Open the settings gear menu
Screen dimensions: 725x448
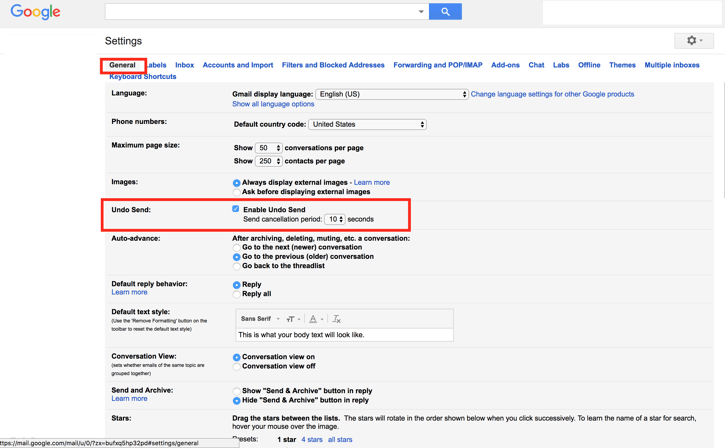tap(694, 41)
